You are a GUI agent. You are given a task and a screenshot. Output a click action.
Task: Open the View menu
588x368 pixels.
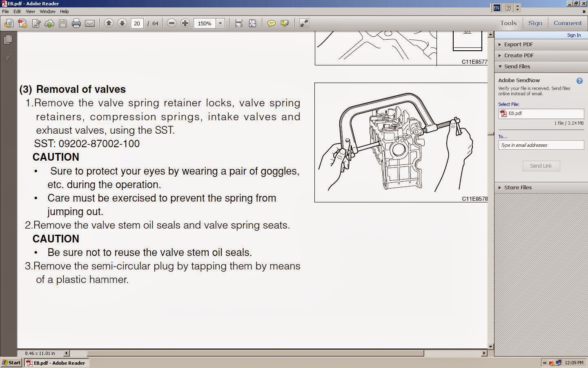[x=30, y=11]
